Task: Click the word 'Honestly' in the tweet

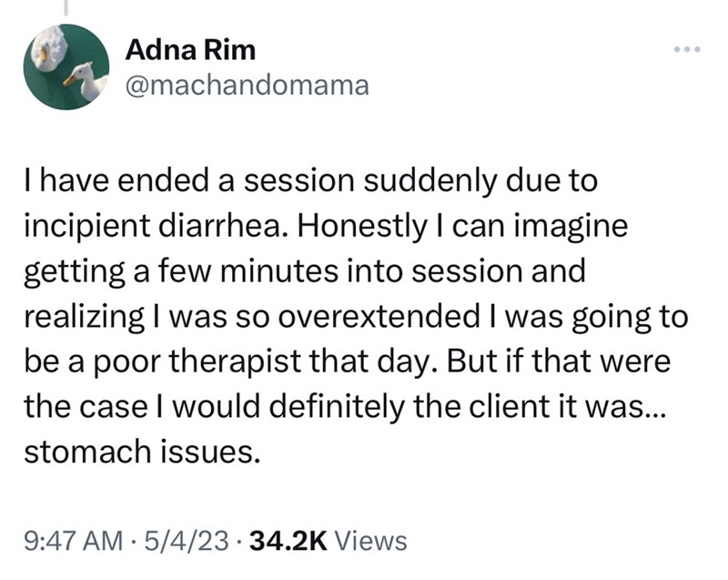Action: pyautogui.click(x=363, y=228)
